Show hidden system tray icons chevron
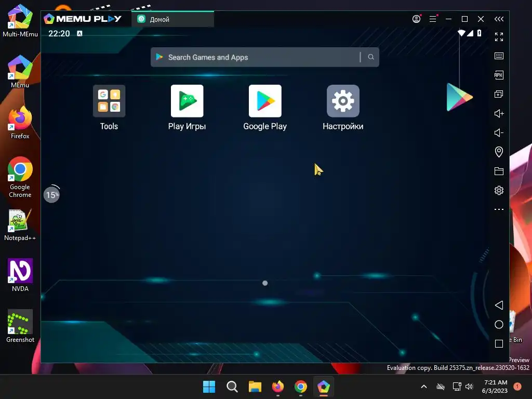This screenshot has height=399, width=532. tap(424, 387)
